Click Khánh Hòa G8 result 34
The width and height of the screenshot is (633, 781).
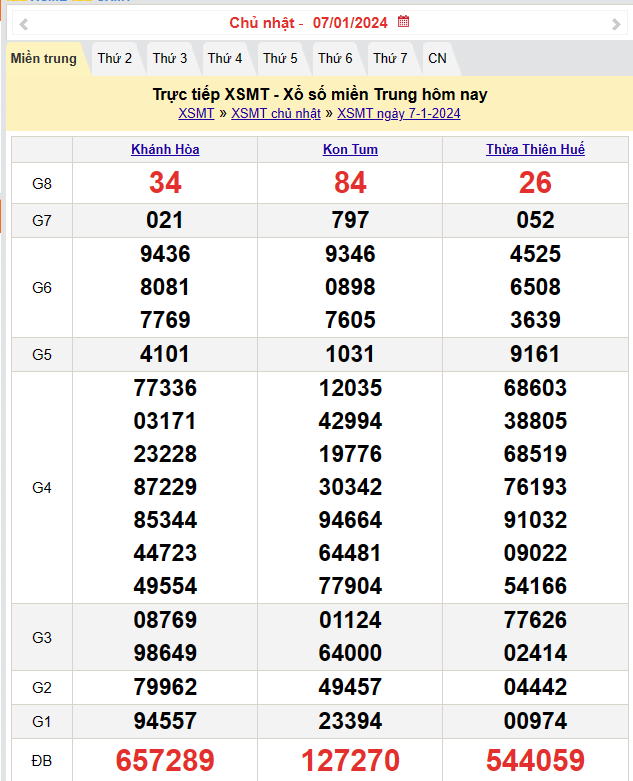(165, 183)
